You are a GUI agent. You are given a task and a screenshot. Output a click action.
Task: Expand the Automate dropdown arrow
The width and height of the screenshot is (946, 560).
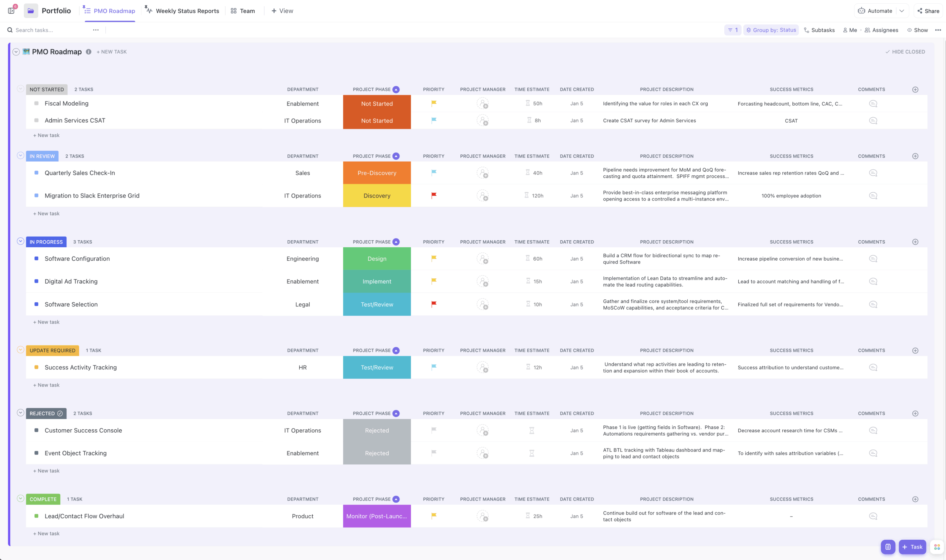902,11
